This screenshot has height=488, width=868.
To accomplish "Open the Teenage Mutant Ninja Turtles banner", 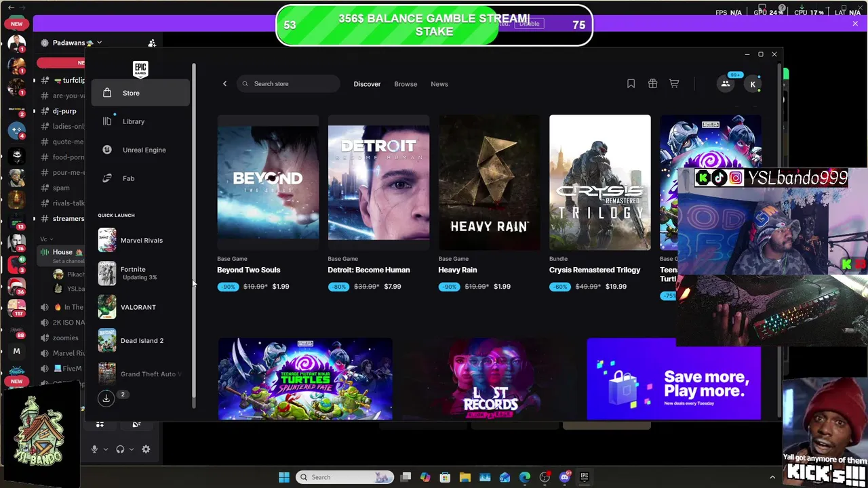I will point(305,380).
